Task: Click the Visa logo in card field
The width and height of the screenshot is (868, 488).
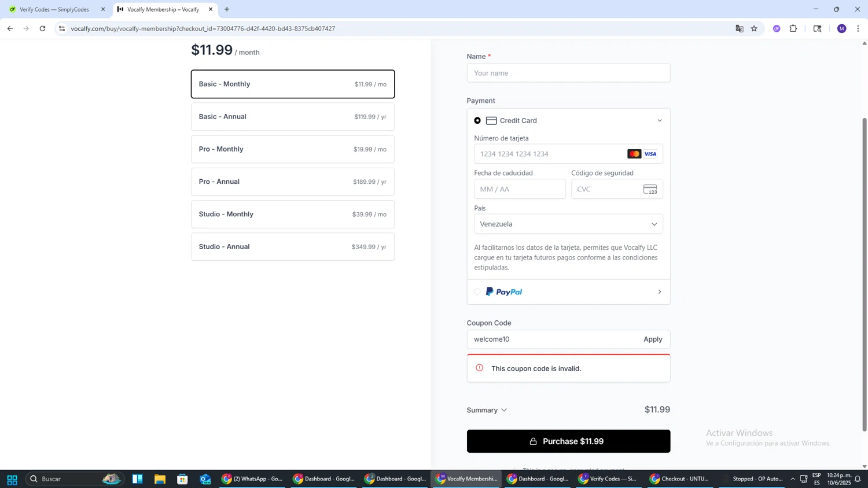Action: [650, 154]
